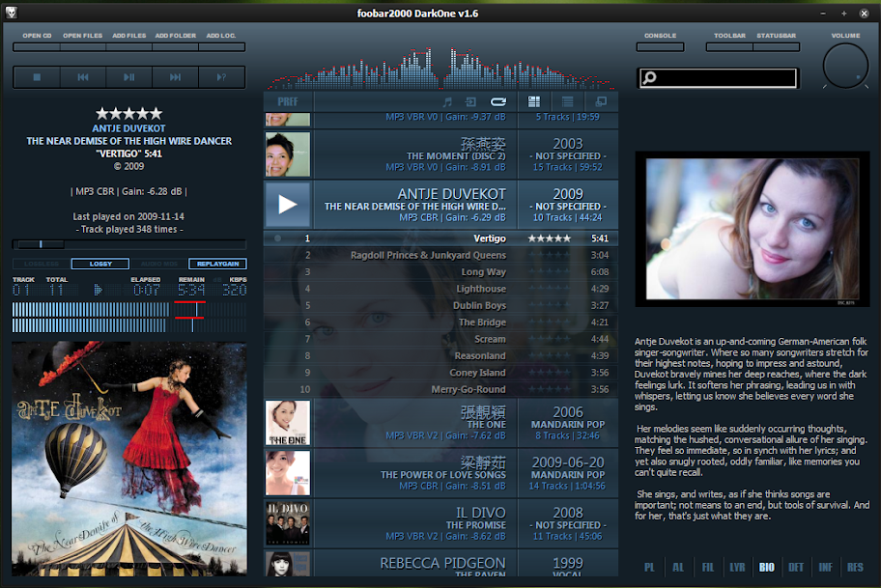Image resolution: width=881 pixels, height=588 pixels.
Task: Select track Coney Island
Action: click(x=441, y=373)
